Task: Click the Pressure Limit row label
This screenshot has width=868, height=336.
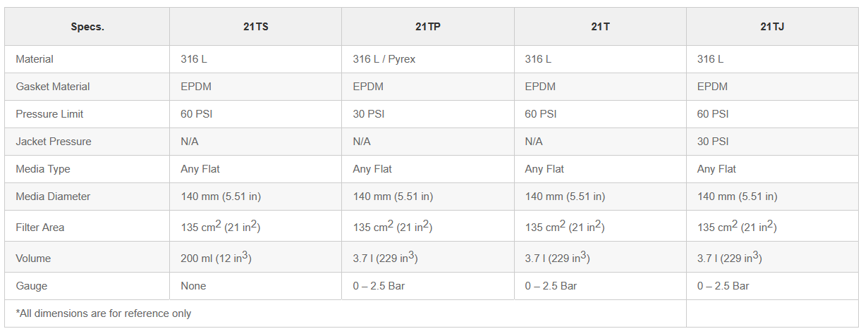Action: pos(49,114)
